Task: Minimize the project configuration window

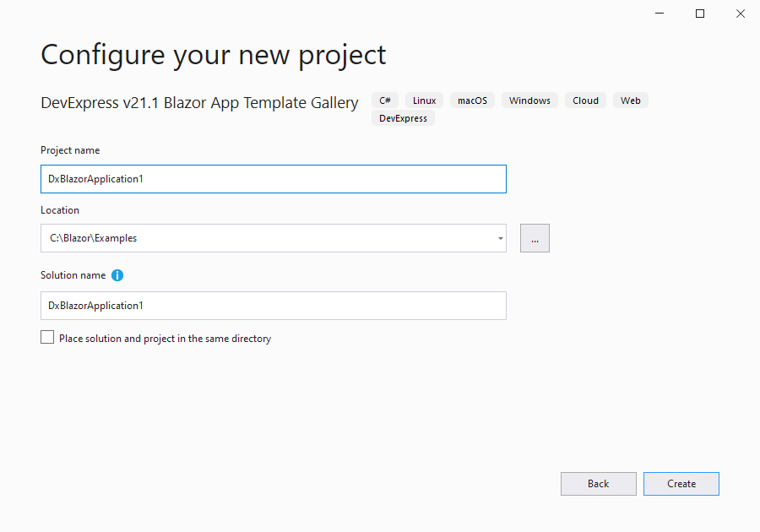Action: (x=660, y=14)
